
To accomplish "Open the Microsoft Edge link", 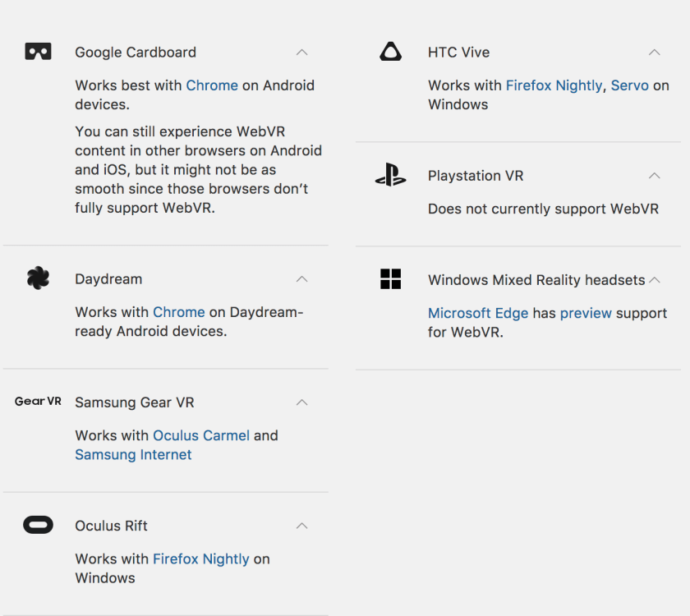I will point(478,313).
